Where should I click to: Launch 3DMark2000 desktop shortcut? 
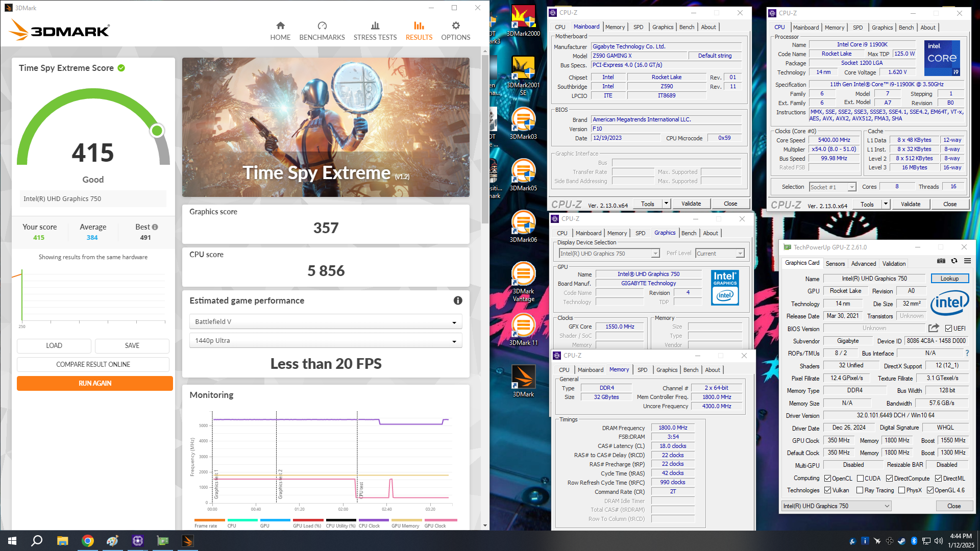coord(523,21)
